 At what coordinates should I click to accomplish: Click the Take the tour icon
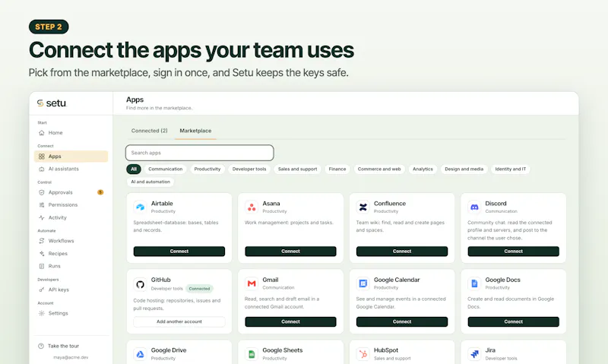41,346
